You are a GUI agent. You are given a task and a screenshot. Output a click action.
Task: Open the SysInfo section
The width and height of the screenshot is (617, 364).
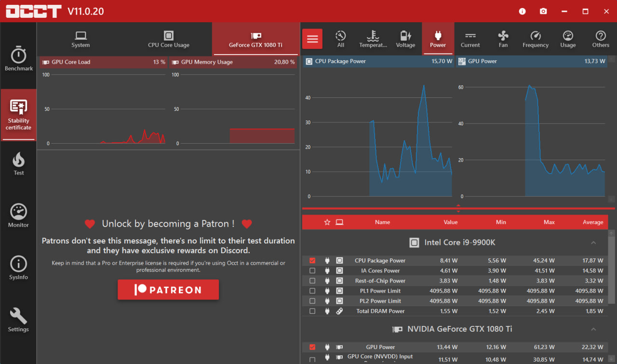point(19,268)
